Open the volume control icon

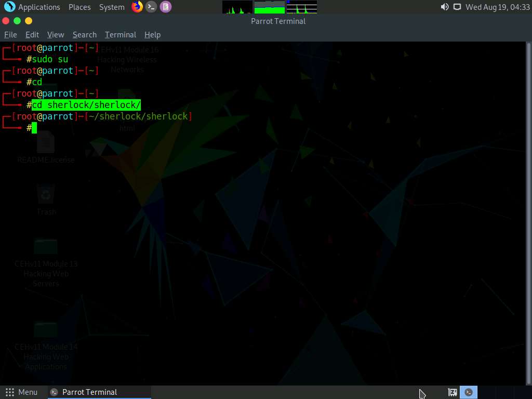click(x=445, y=7)
